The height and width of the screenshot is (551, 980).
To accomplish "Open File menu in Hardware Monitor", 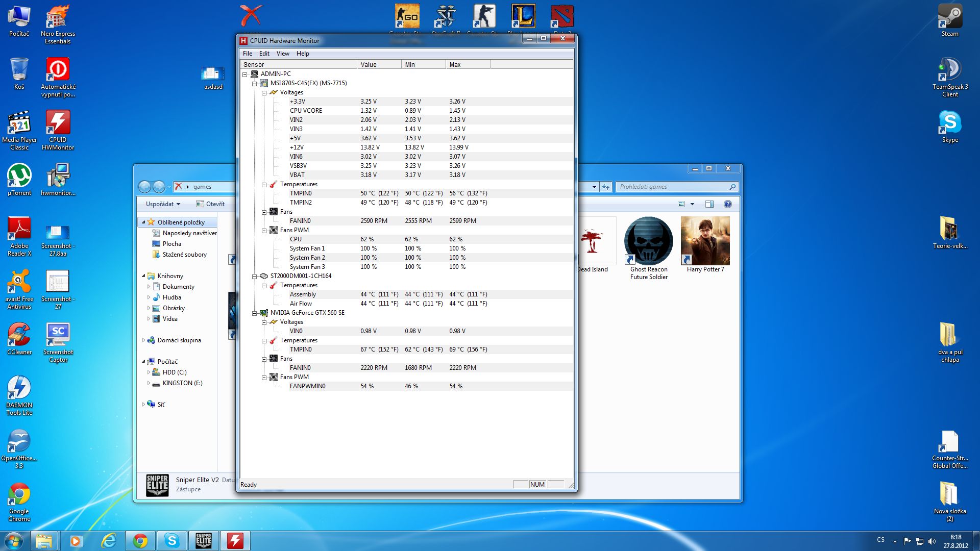I will click(x=248, y=54).
